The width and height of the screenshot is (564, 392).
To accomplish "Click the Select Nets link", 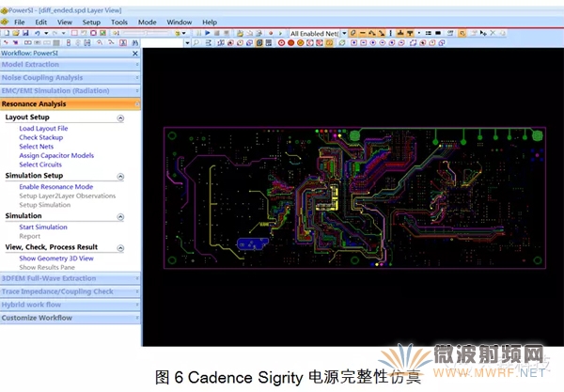I will (37, 147).
